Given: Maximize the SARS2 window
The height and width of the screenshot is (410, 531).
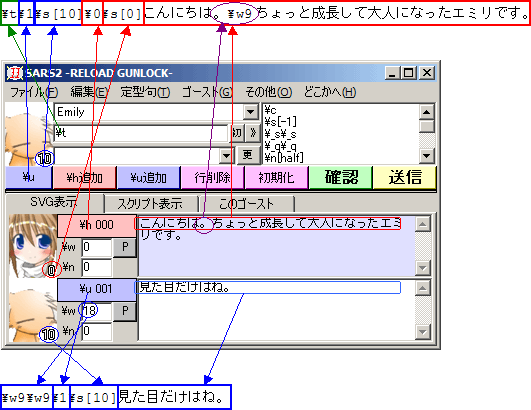Looking at the screenshot, I should coord(408,73).
